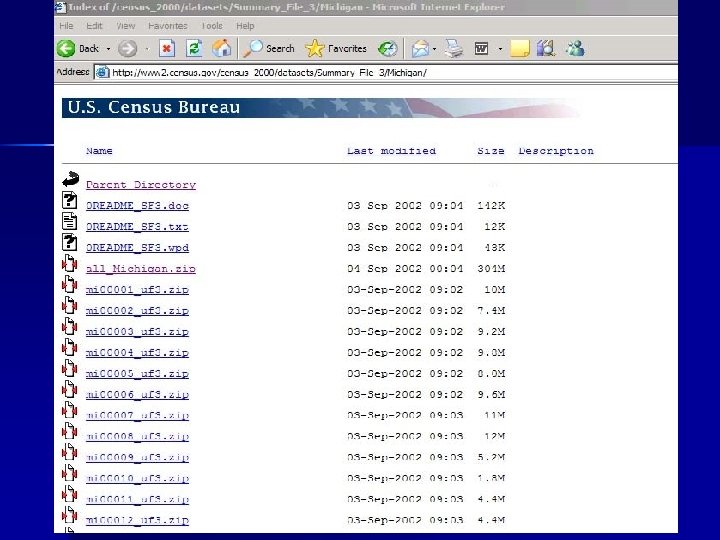Open 0README_SF3.doc link
Screen dimensions: 720x540
click(137, 206)
